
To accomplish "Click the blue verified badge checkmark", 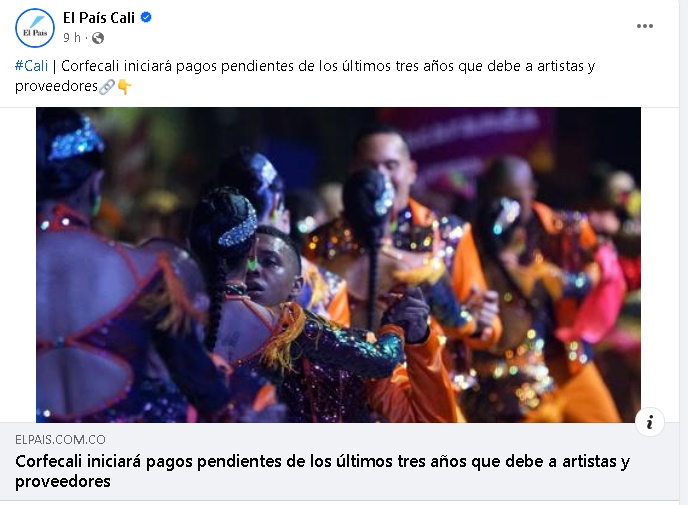I will point(146,18).
